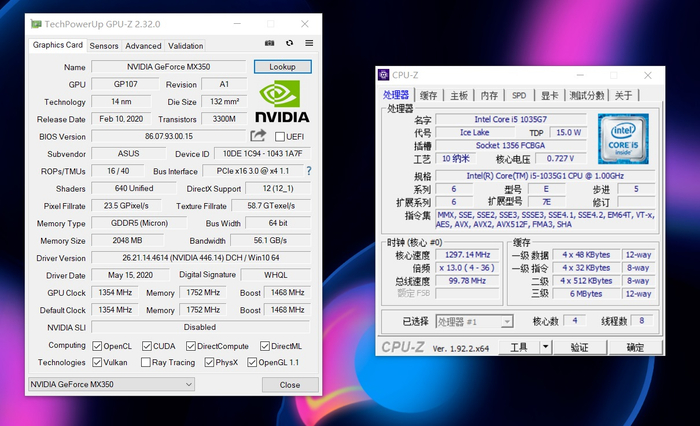The image size is (700, 426).
Task: Open the NVIDIA GeForce MX350 GPU dropdown
Action: [x=110, y=384]
